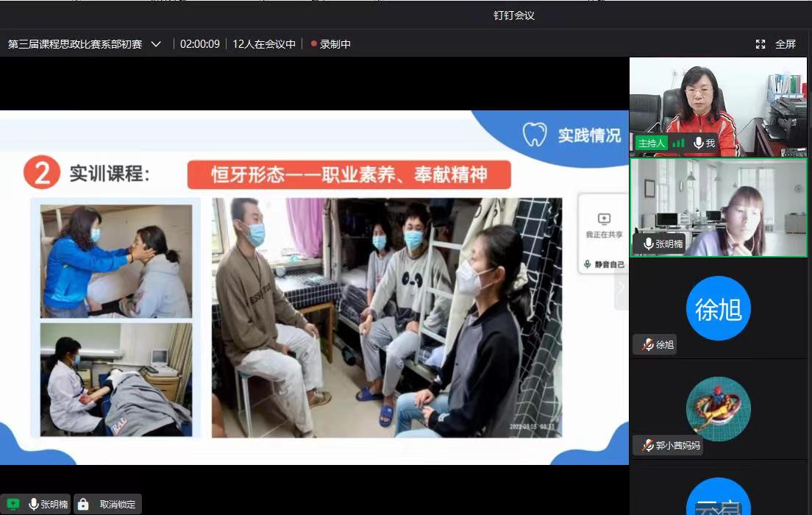This screenshot has width=812, height=515.
Task: Click 郭小茜妈妈's avatar picture
Action: coord(719,409)
